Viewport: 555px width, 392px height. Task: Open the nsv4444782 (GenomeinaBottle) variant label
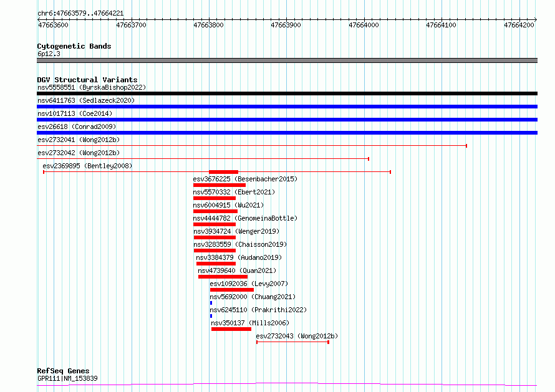point(245,218)
